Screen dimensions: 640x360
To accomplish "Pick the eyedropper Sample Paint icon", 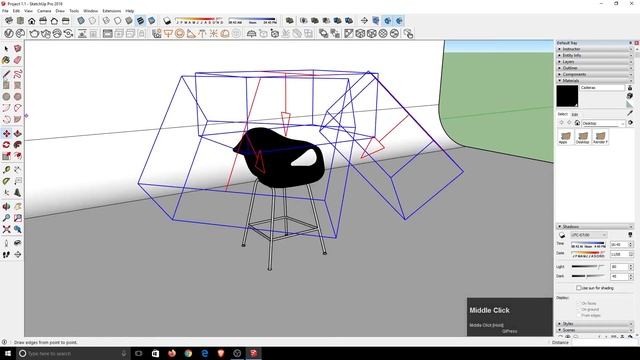I will pos(630,112).
